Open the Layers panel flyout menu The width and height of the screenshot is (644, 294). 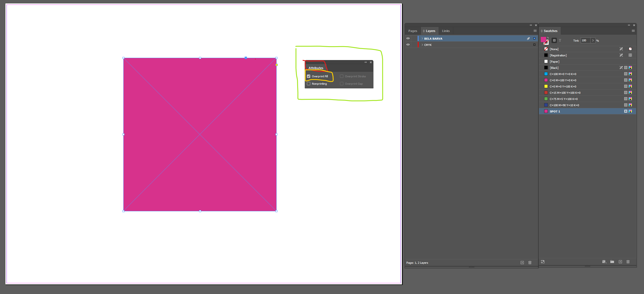(x=535, y=31)
